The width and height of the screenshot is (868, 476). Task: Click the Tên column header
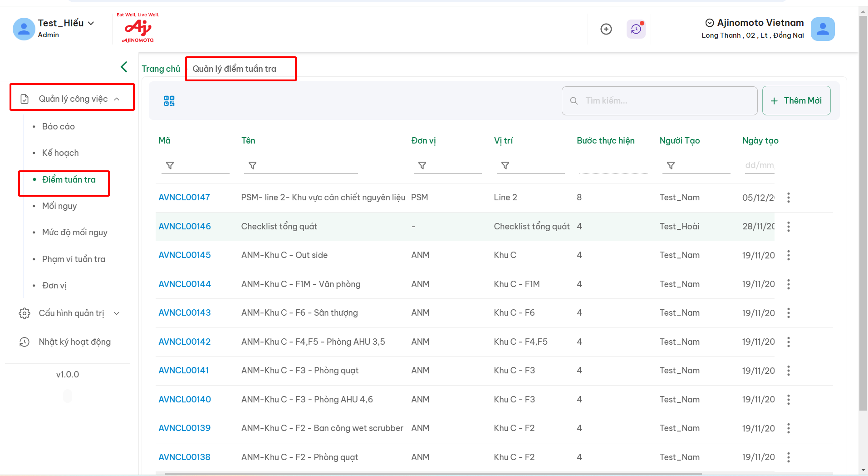[248, 141]
